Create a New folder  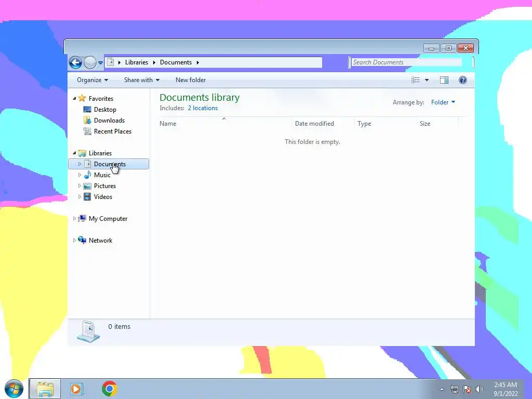click(191, 80)
